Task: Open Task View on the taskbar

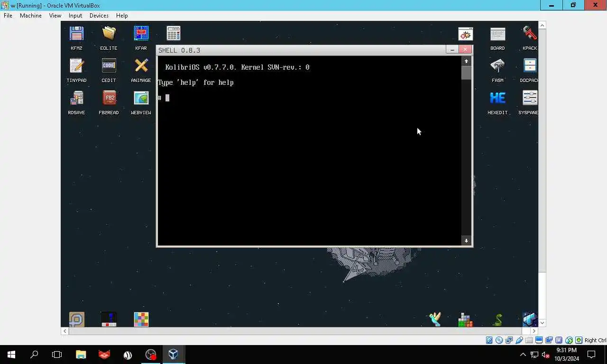Action: (x=57, y=355)
